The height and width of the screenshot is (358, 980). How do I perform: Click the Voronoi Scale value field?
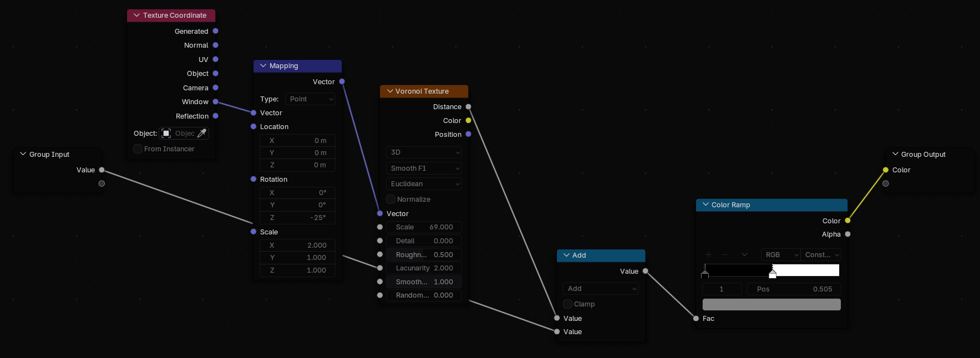(x=424, y=227)
